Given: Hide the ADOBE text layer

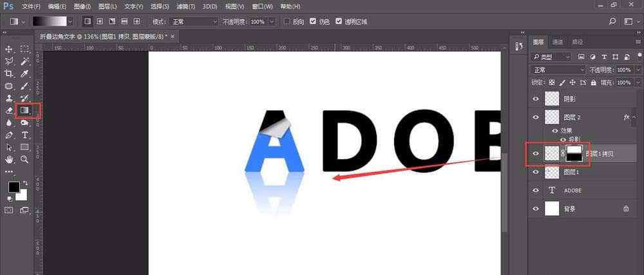Looking at the screenshot, I should [535, 190].
